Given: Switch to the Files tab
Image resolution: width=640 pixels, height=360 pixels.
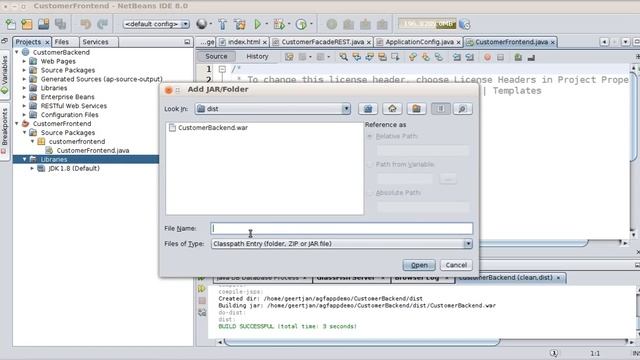Looking at the screenshot, I should coord(62,42).
